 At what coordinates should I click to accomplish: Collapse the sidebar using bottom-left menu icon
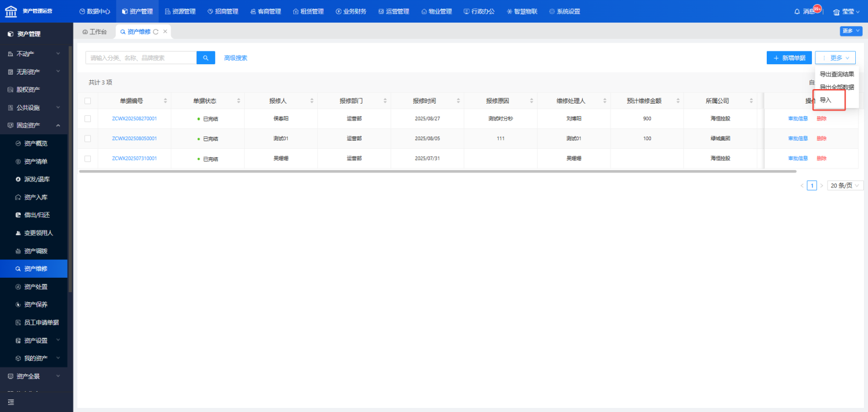[10, 402]
